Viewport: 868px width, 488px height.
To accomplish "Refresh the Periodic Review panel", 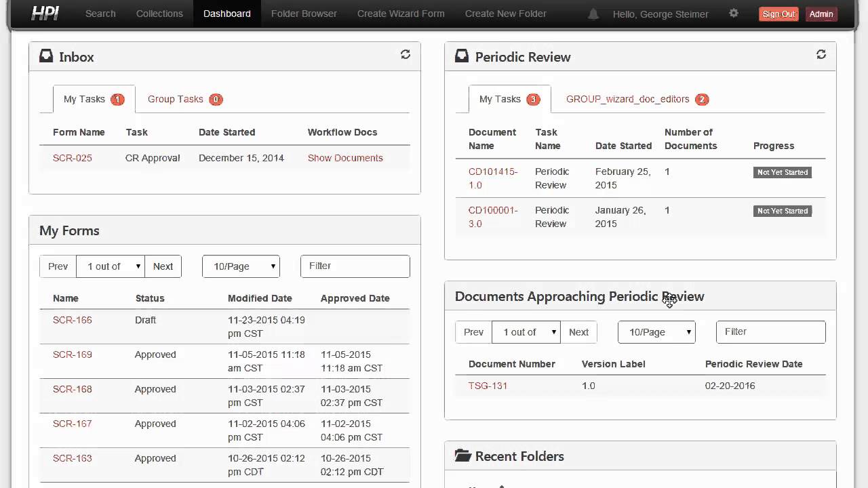I will (821, 54).
